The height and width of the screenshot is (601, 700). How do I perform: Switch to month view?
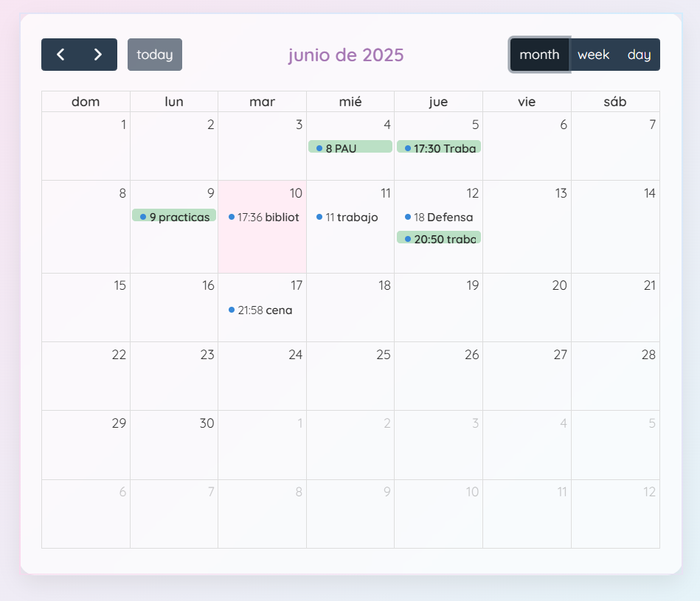point(539,55)
